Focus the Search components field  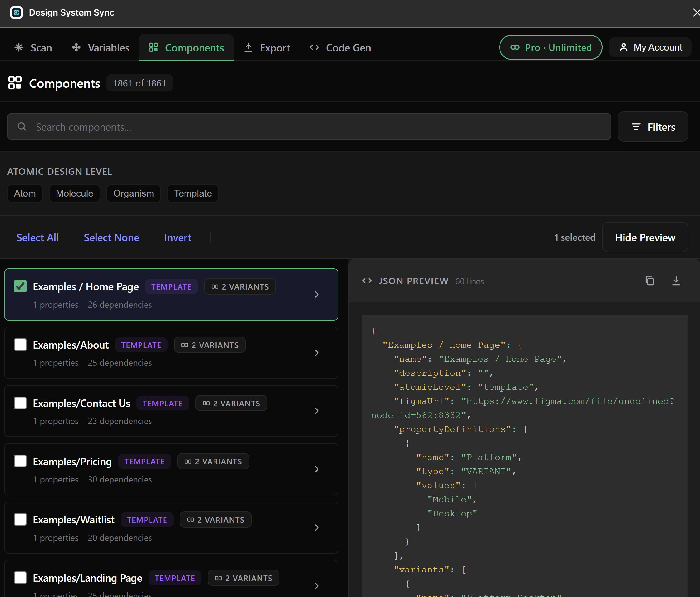pos(309,127)
